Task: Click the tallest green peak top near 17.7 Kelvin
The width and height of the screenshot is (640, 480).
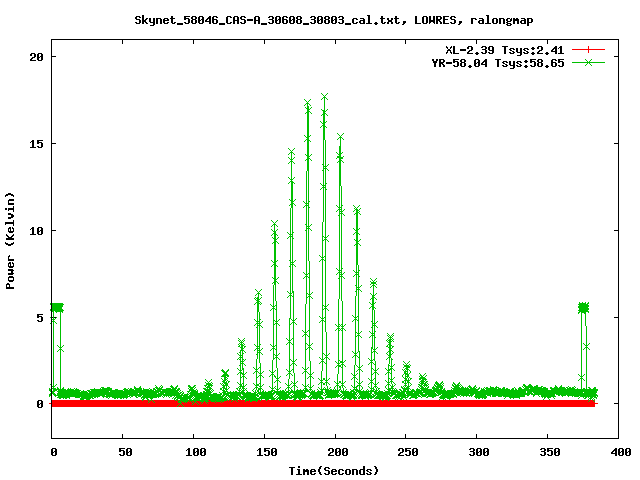Action: (x=324, y=97)
